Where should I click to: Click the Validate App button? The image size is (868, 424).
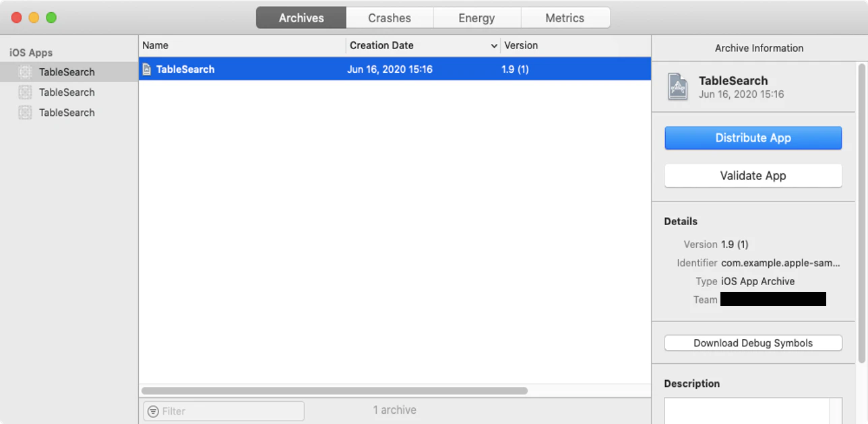pos(753,175)
